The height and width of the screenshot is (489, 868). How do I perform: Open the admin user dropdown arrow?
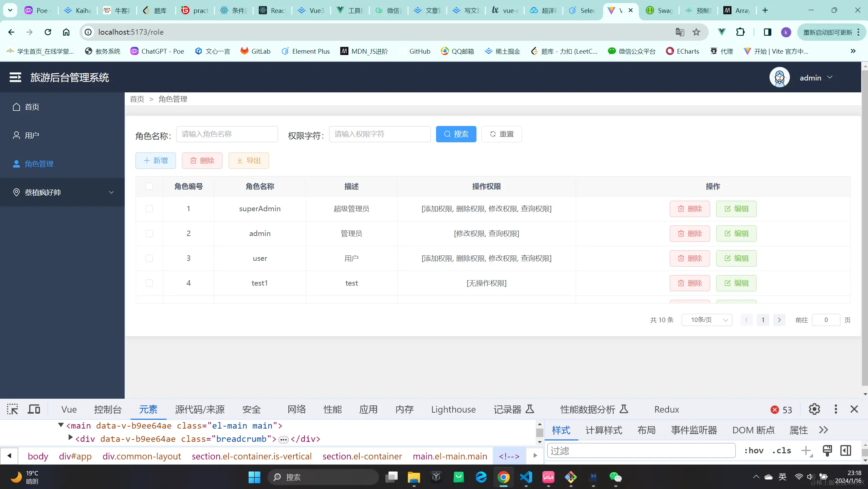coord(830,77)
